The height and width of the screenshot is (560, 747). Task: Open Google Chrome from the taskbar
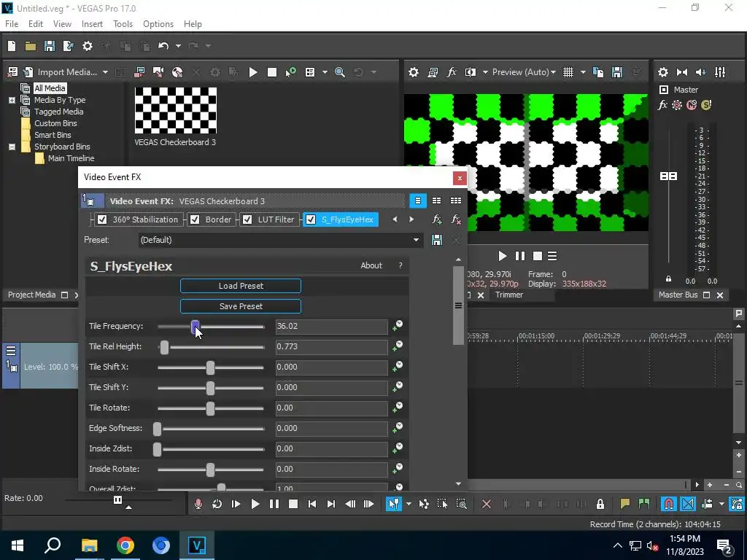(x=125, y=545)
